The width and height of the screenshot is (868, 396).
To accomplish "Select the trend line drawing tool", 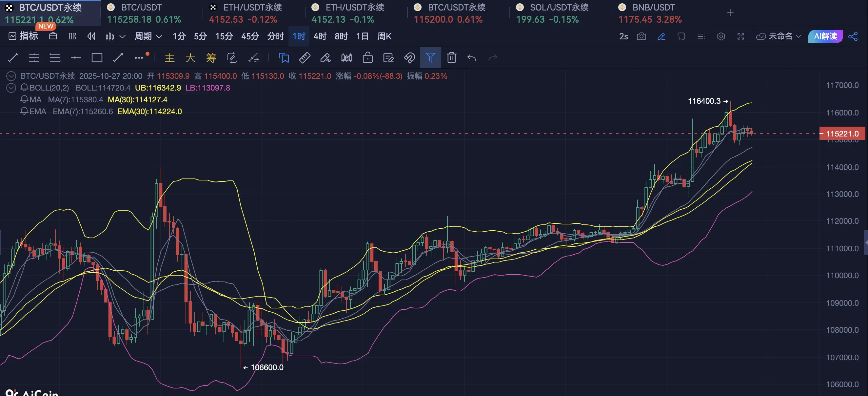I will pyautogui.click(x=13, y=58).
